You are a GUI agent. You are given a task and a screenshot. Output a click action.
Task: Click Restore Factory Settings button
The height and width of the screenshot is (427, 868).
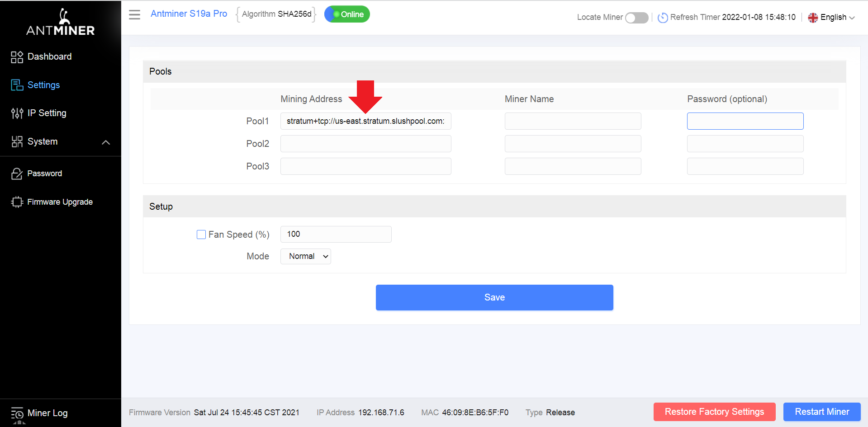(715, 412)
